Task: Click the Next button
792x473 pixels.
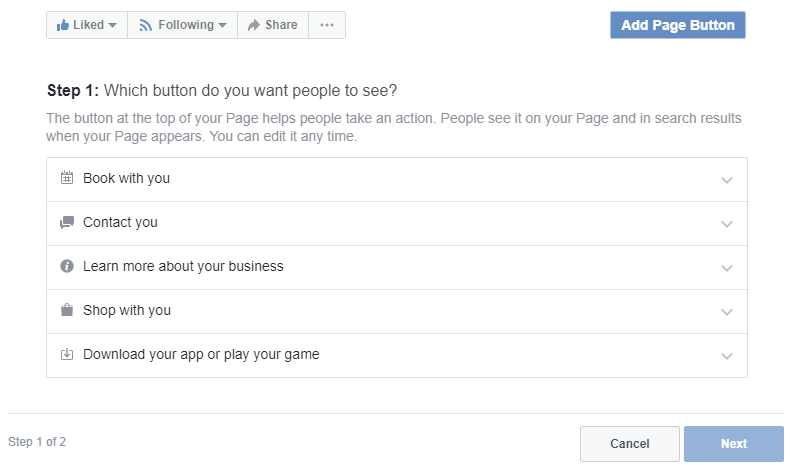Action: point(733,444)
